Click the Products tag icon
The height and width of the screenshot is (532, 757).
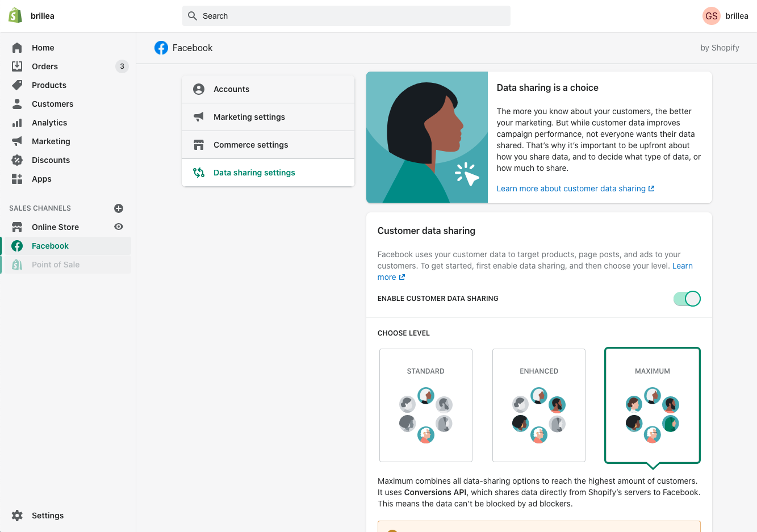[17, 85]
